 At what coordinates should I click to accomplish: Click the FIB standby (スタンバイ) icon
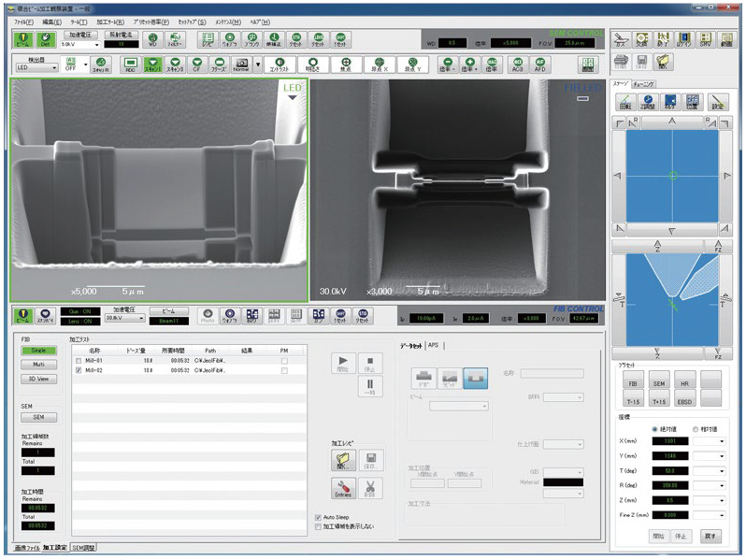pos(45,315)
